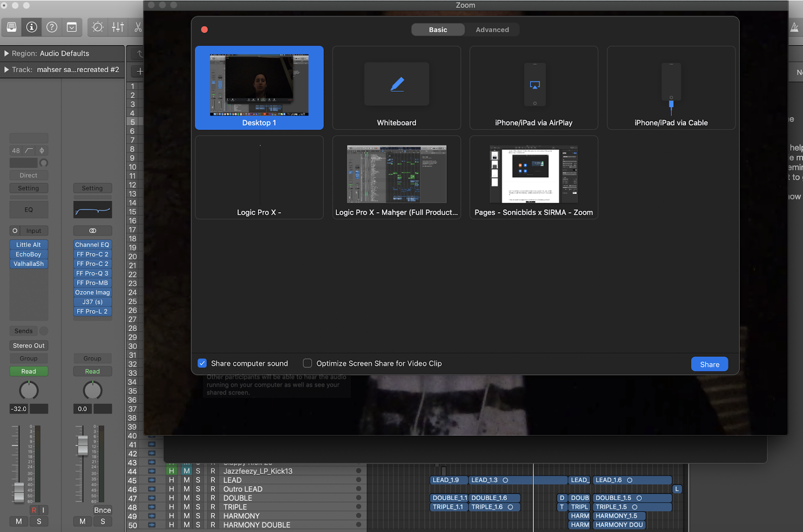Select iPhone/iPad via Cable icon
Image resolution: width=803 pixels, height=532 pixels.
[x=671, y=88]
